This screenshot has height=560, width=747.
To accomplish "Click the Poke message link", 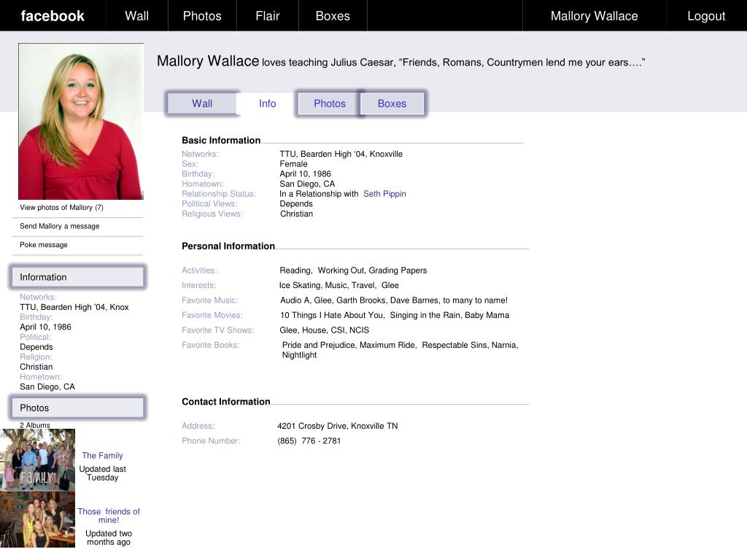I will pos(43,245).
